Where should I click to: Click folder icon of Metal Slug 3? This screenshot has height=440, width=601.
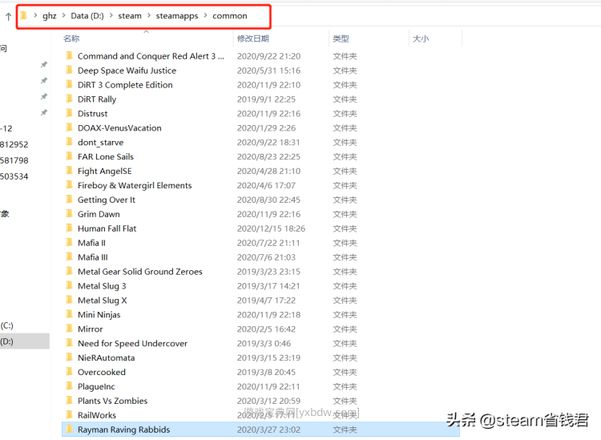[69, 286]
